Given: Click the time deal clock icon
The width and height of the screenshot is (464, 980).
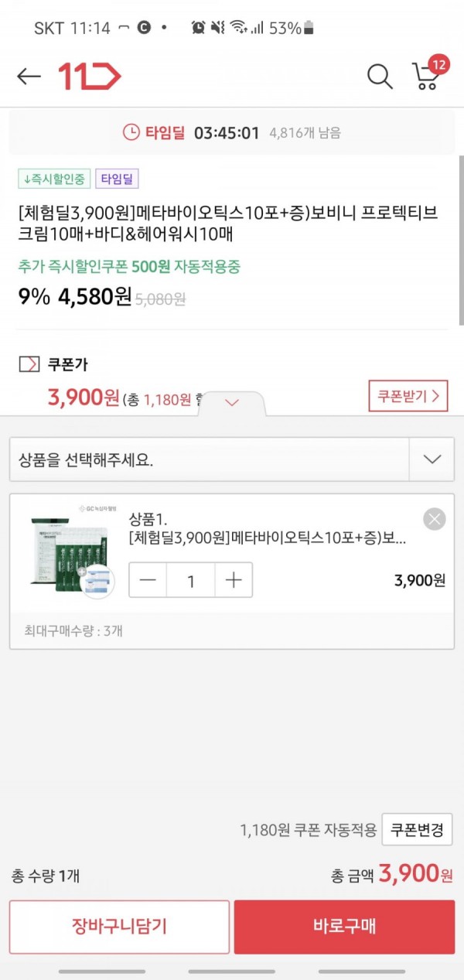Looking at the screenshot, I should point(132,132).
